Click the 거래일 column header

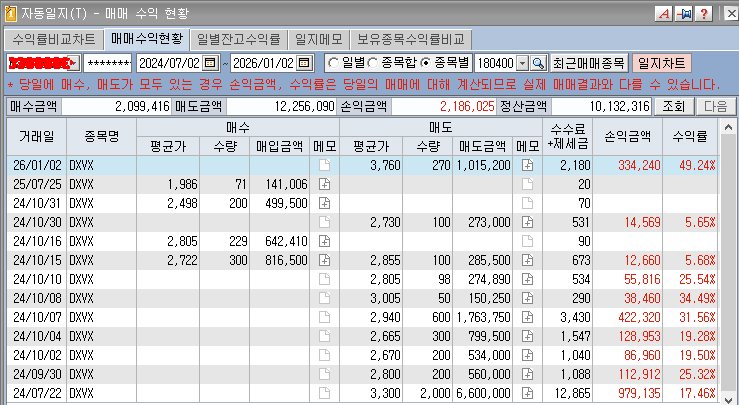tap(37, 137)
